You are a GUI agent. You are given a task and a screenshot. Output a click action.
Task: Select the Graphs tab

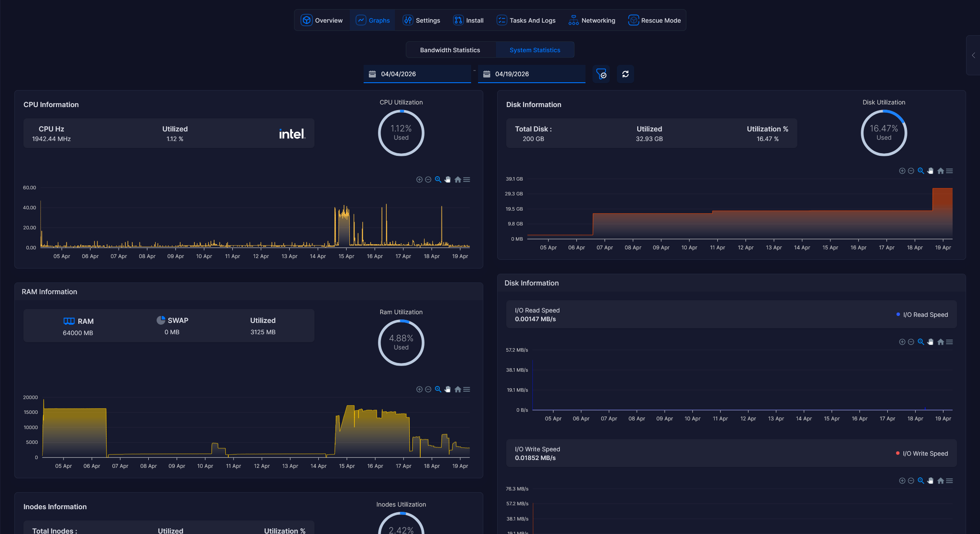coord(372,20)
